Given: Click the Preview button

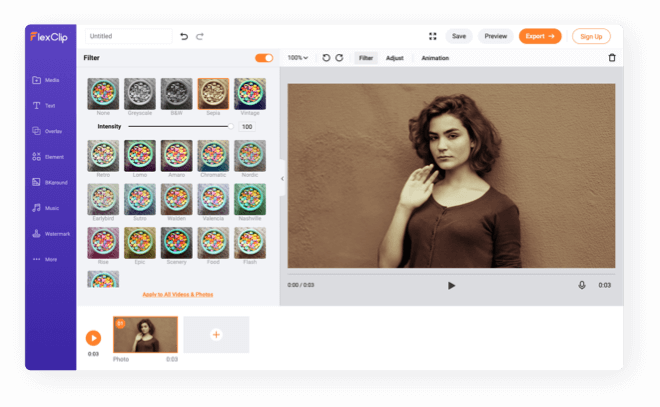Looking at the screenshot, I should click(x=495, y=36).
